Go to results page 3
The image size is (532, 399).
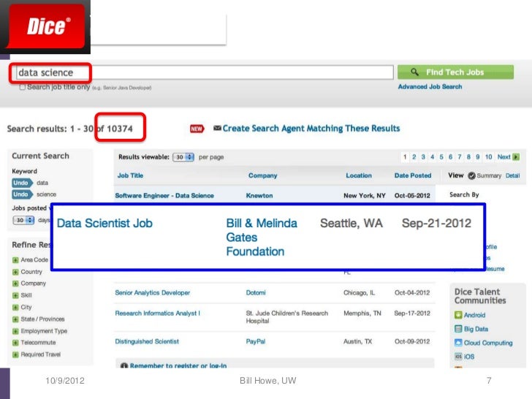coord(423,156)
